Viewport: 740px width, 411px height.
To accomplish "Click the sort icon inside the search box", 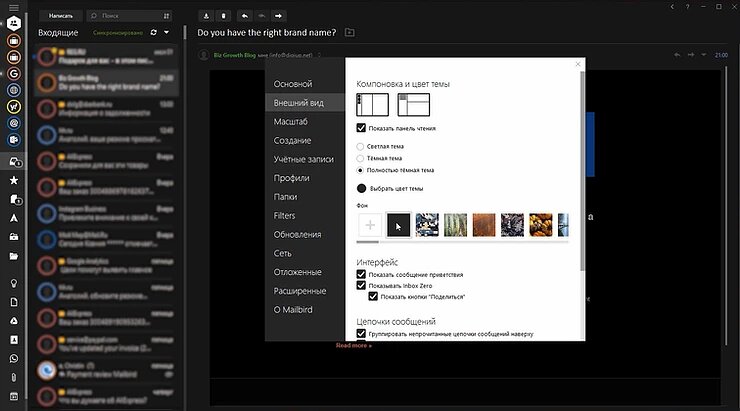I will coord(166,16).
